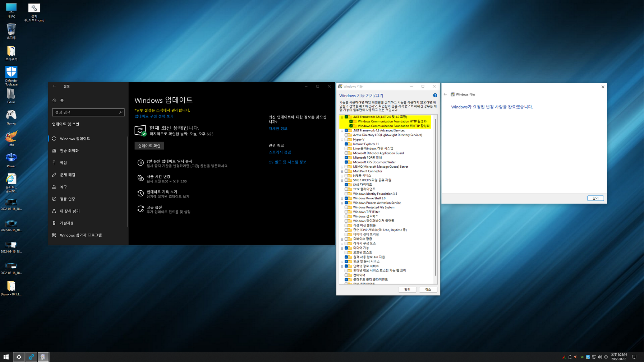Click the help question mark in Windows 기능

435,96
